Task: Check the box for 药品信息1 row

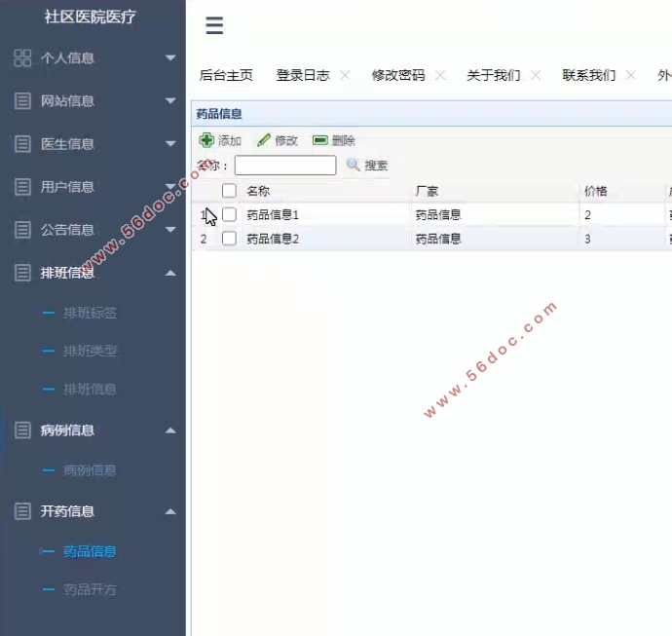Action: pyautogui.click(x=229, y=214)
